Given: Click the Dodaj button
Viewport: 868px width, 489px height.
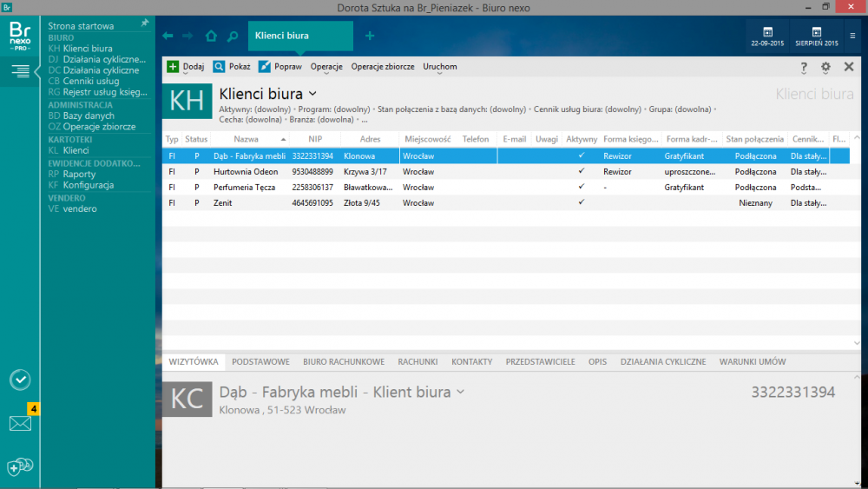Looking at the screenshot, I should click(x=186, y=67).
